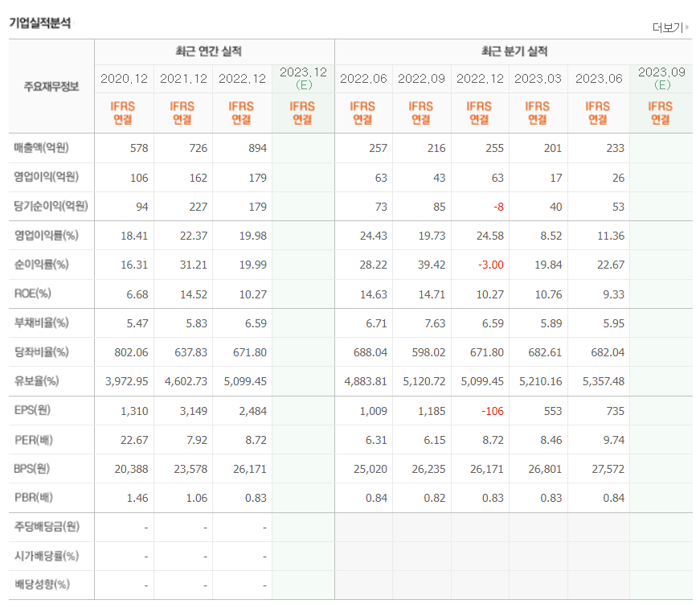Click the 순이익률(%) row label

42,264
